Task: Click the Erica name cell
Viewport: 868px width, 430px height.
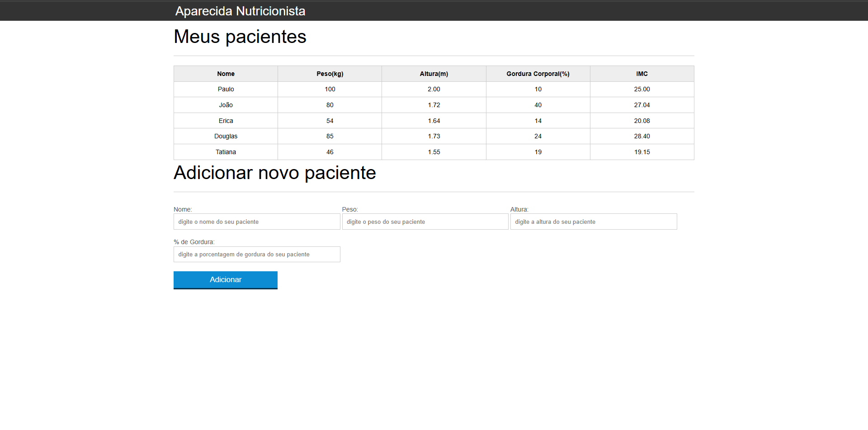Action: tap(226, 121)
